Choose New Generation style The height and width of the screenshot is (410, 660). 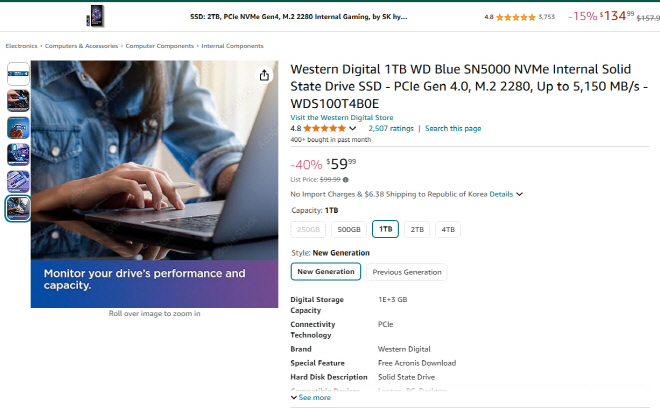point(326,272)
